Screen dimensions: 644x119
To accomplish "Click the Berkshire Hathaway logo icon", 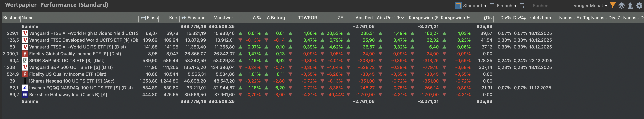I will coord(25,95).
